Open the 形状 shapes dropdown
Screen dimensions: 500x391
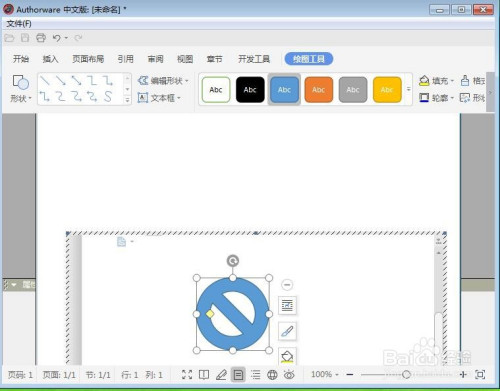[x=21, y=89]
